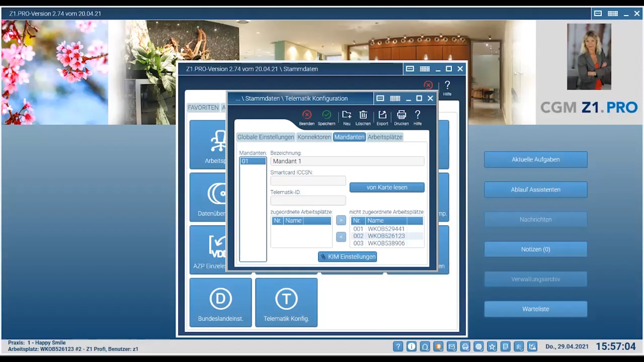Click the Speichern green check icon
Image resolution: width=644 pixels, height=362 pixels.
click(x=326, y=115)
